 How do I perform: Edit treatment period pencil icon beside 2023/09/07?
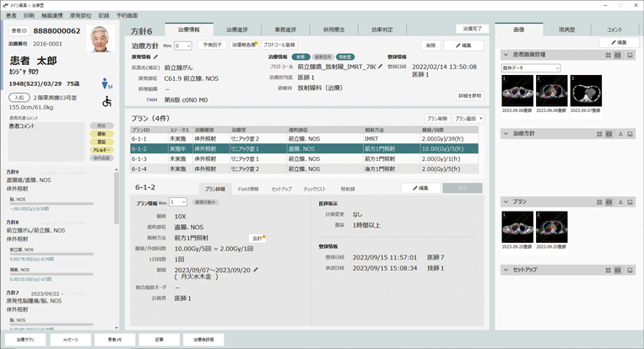(x=256, y=270)
